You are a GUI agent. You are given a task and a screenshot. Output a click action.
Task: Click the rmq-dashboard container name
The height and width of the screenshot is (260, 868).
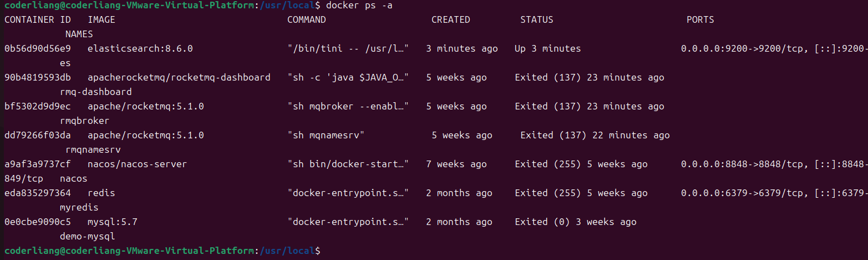[x=96, y=92]
